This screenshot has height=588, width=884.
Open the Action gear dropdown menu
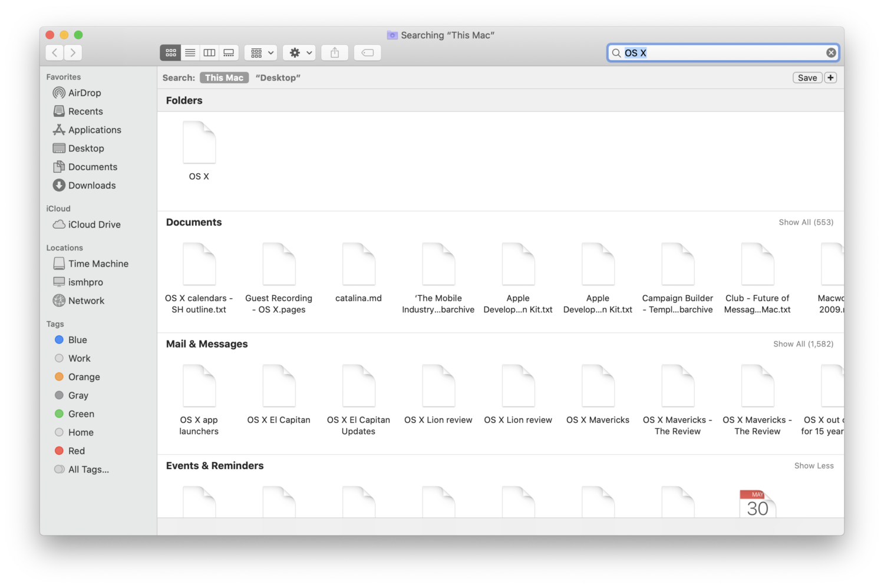[x=301, y=53]
